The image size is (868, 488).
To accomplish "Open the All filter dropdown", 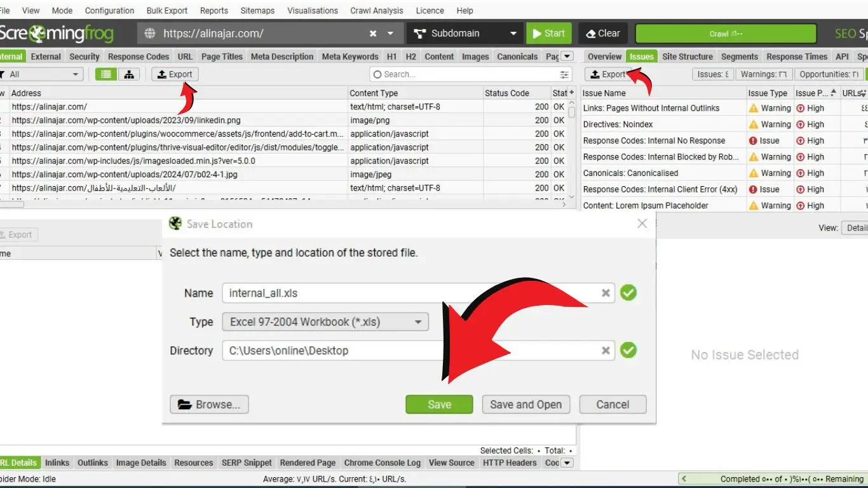I will coord(43,74).
